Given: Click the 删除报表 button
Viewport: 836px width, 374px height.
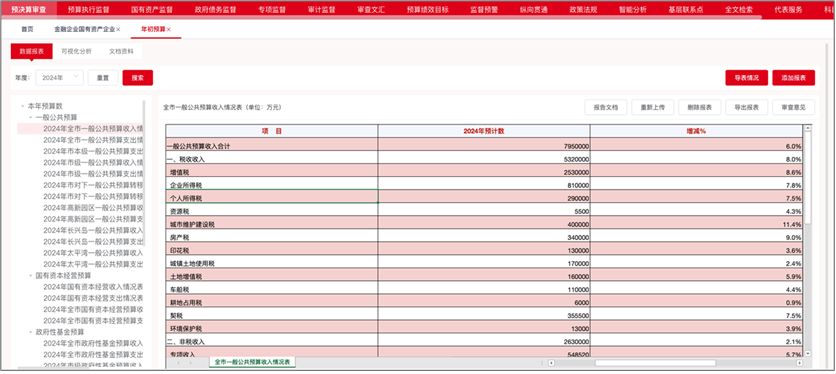Looking at the screenshot, I should click(700, 107).
